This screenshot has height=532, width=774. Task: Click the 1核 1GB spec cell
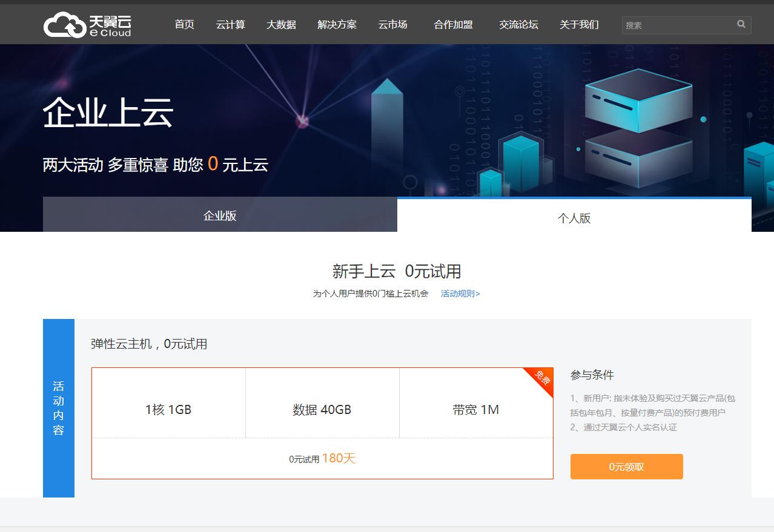(168, 410)
